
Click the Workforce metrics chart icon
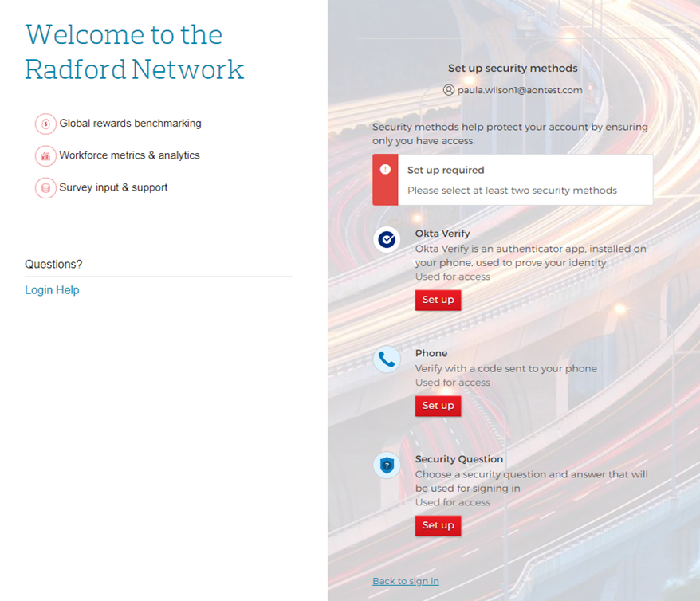coord(45,155)
